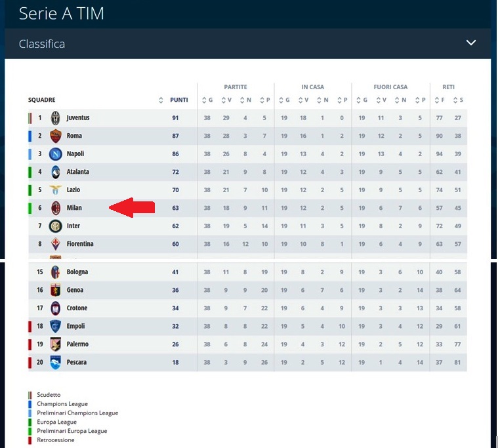The image size is (500, 448).
Task: Click the Champions League legend entry
Action: pos(62,404)
